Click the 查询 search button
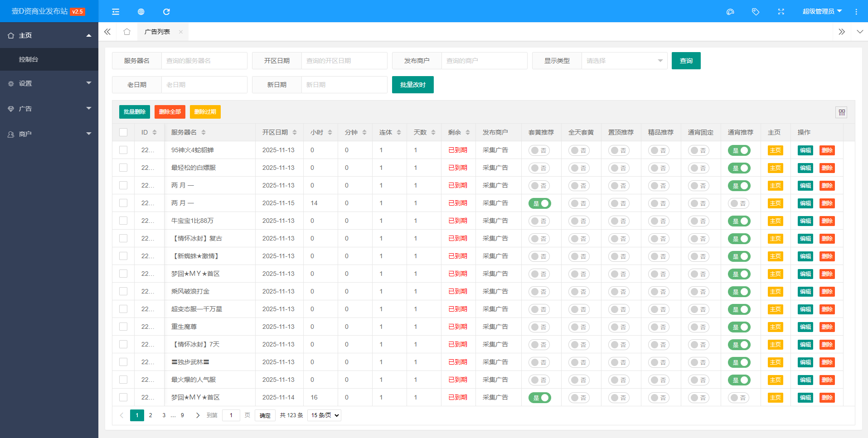This screenshot has width=868, height=438. click(686, 61)
